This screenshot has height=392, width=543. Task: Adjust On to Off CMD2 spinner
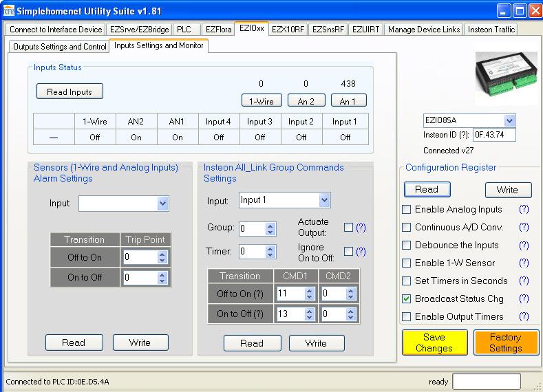pos(350,314)
